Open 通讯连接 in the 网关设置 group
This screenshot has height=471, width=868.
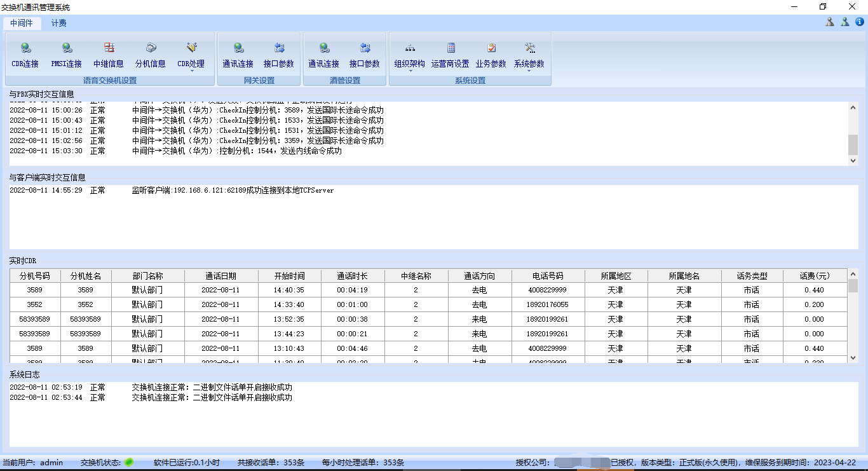(x=238, y=55)
